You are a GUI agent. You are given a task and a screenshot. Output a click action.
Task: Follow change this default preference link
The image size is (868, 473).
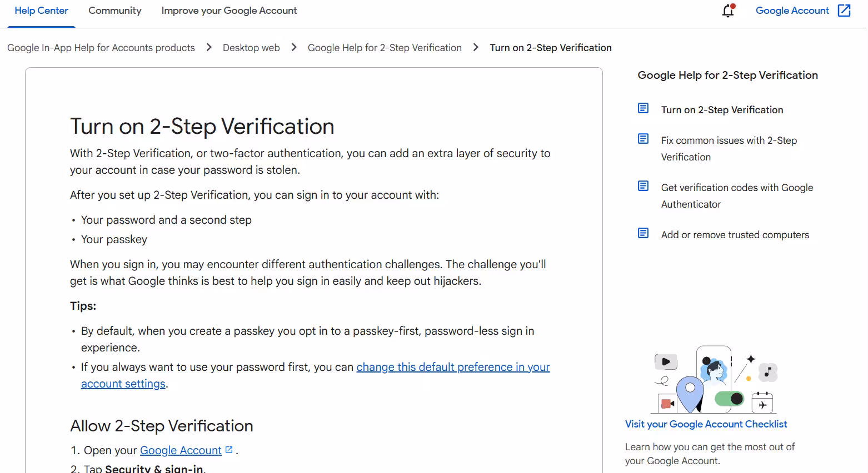tap(453, 367)
